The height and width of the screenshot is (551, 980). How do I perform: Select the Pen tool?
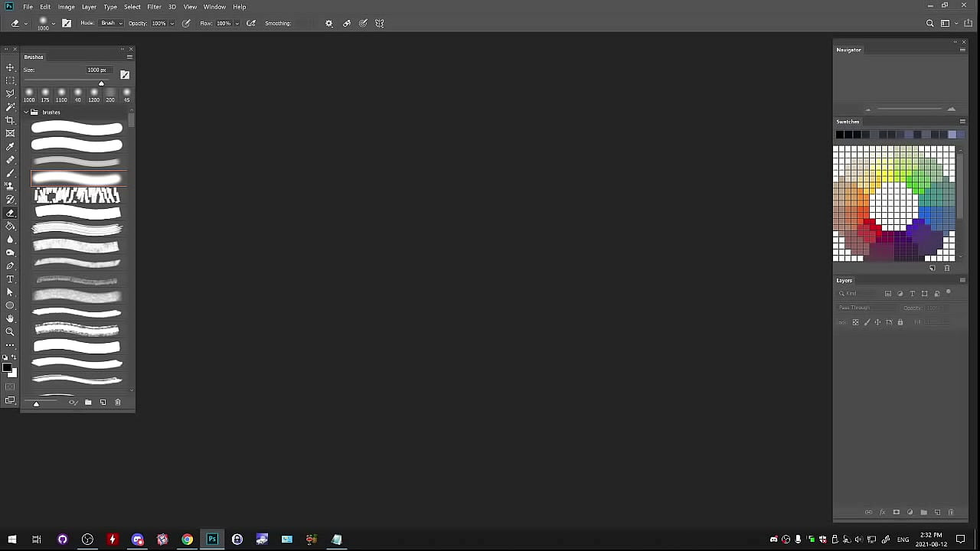(10, 266)
